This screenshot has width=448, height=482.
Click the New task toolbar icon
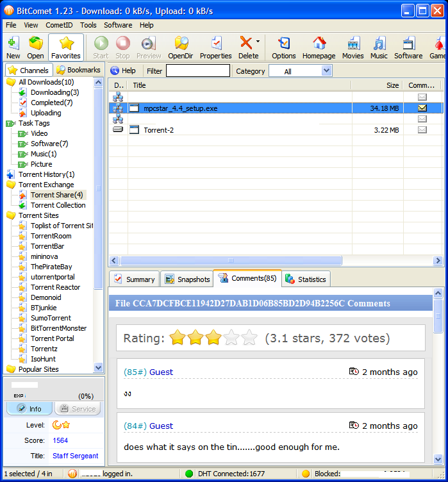(x=13, y=47)
